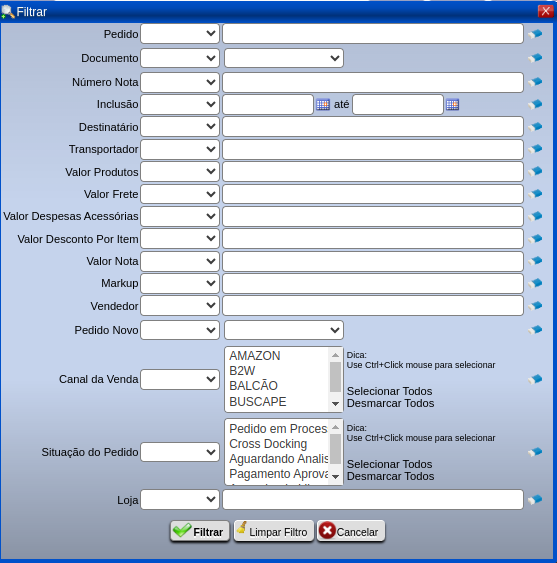Click Desmarcar Todos for Situação do Pedido
The width and height of the screenshot is (557, 563).
391,476
